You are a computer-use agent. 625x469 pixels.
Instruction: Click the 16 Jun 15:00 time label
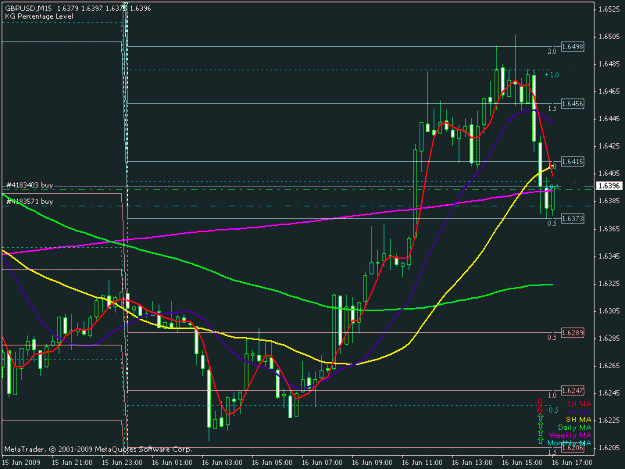pyautogui.click(x=522, y=463)
